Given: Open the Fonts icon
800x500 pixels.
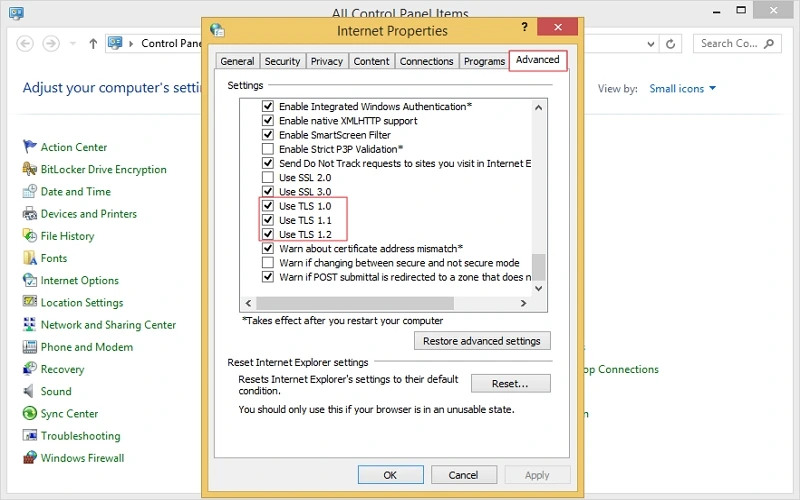Looking at the screenshot, I should pyautogui.click(x=30, y=258).
